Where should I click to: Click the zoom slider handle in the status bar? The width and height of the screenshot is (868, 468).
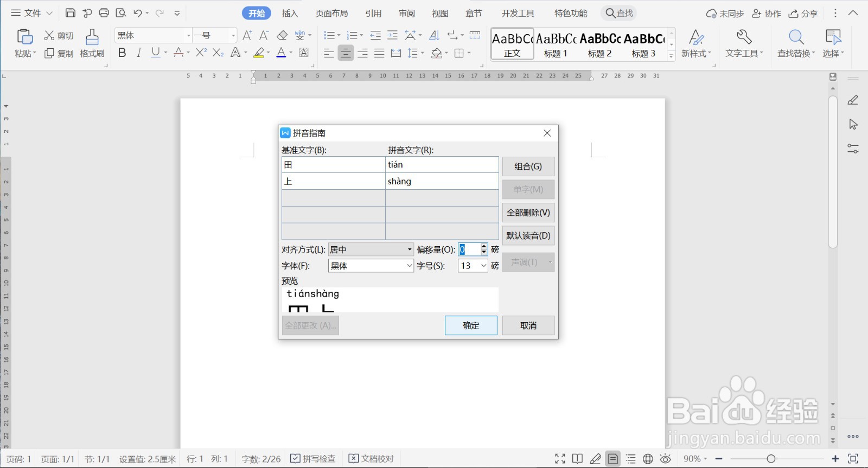click(x=771, y=459)
